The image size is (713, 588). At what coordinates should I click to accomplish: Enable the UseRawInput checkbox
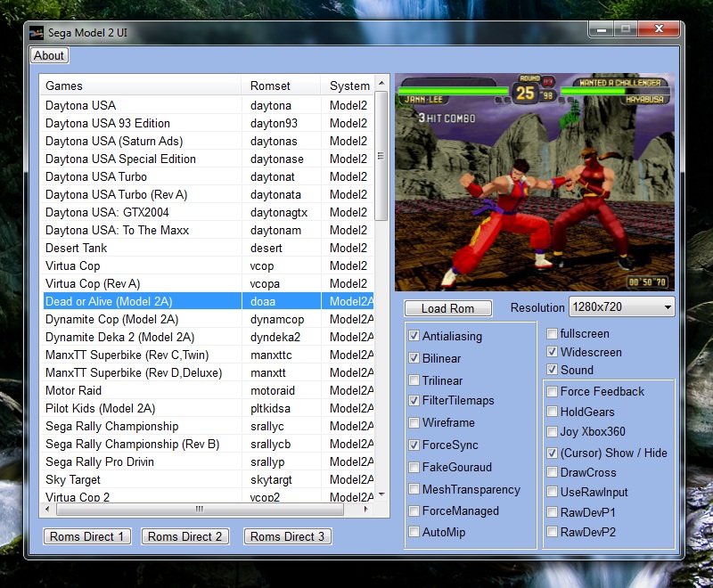click(552, 492)
